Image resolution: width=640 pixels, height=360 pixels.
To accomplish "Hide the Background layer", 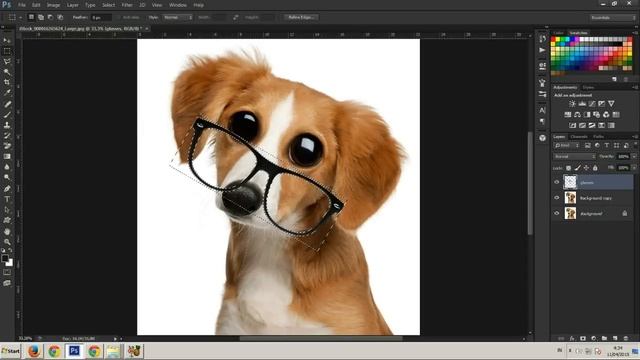I will coord(557,213).
